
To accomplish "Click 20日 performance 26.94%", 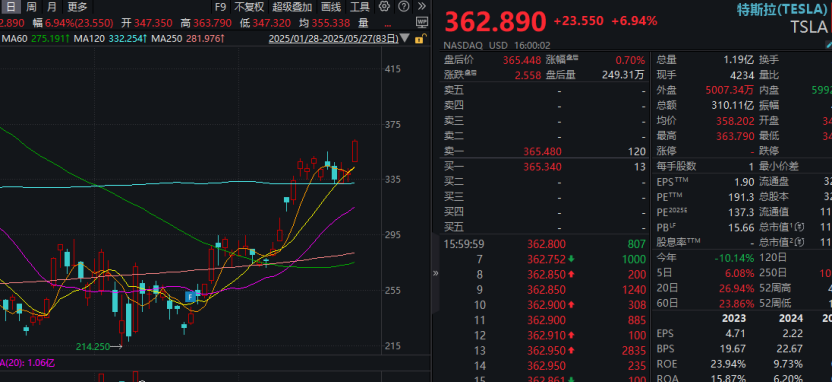I will coord(736,289).
